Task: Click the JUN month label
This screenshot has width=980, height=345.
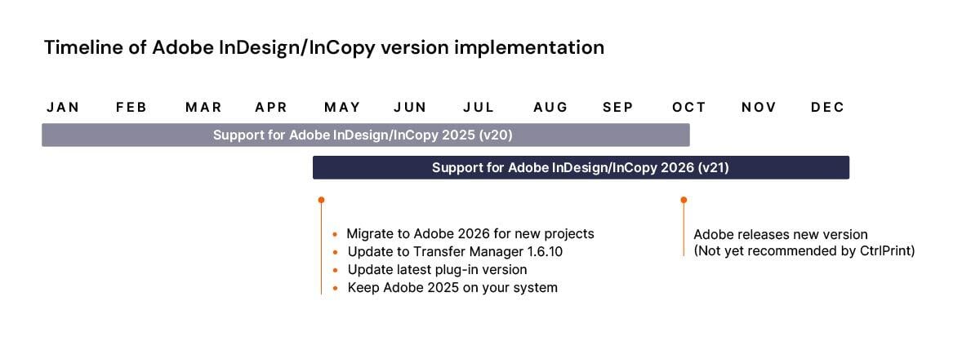Action: (410, 107)
